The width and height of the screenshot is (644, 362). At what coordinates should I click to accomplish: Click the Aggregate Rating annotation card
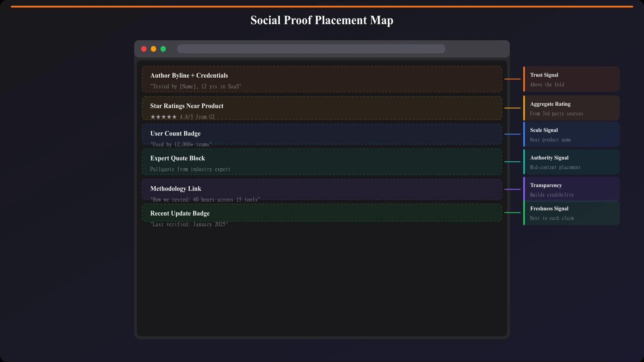(x=571, y=108)
